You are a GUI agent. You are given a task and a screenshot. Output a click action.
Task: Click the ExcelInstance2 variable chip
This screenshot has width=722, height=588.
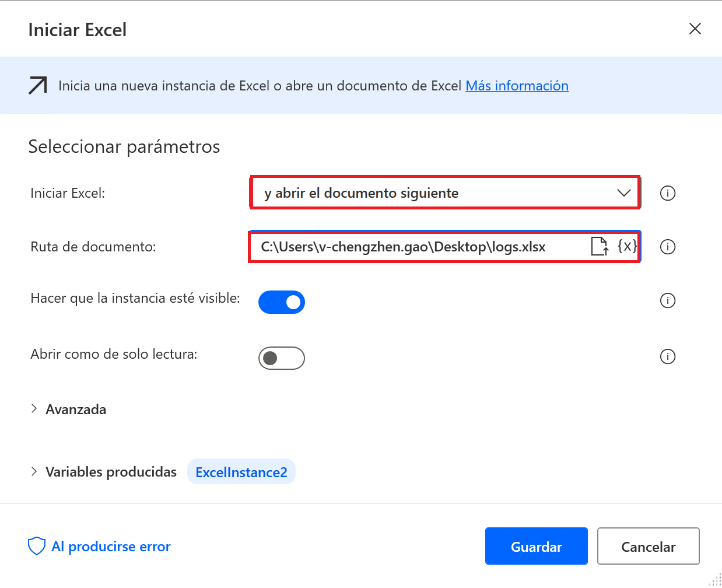click(241, 471)
